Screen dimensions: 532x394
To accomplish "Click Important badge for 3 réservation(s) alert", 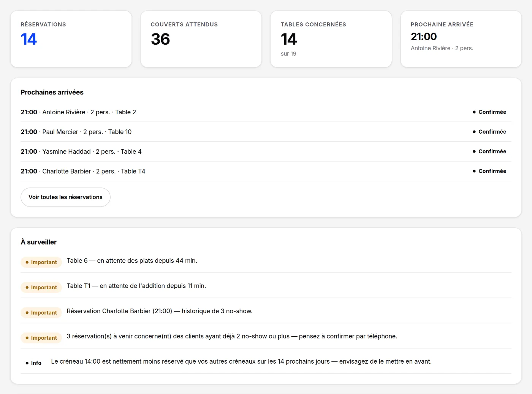I will point(41,338).
